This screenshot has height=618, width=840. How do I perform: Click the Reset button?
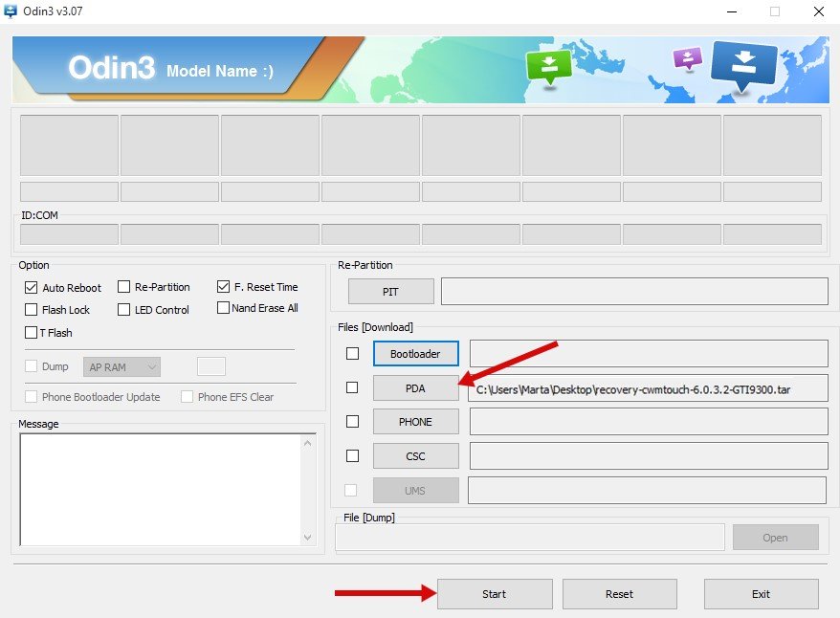click(x=619, y=594)
